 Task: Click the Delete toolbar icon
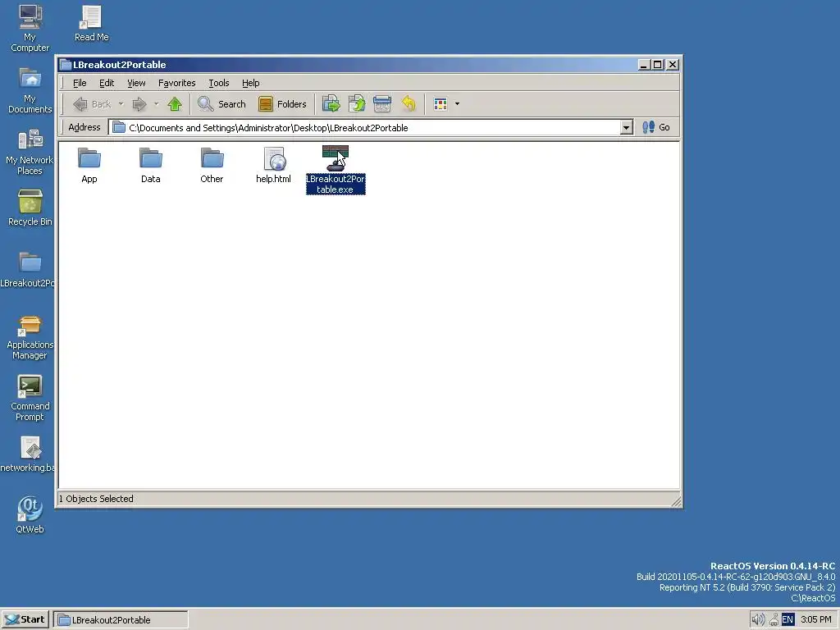382,104
